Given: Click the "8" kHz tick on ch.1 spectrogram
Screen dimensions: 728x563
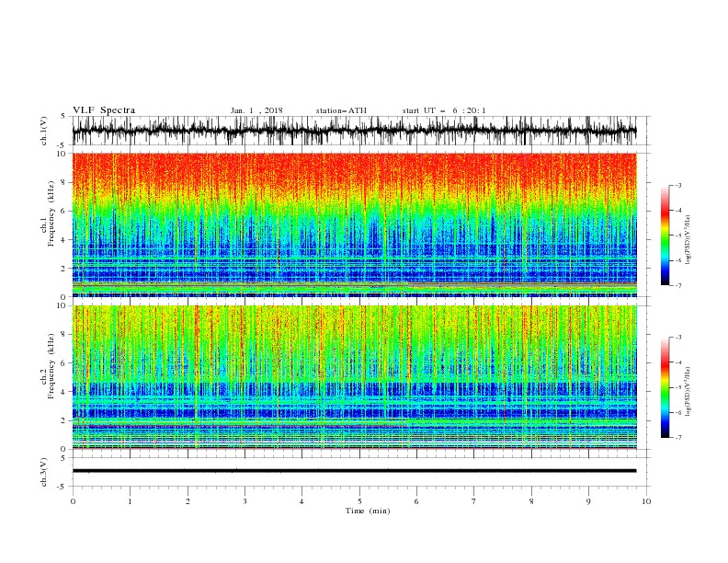Looking at the screenshot, I should 63,182.
